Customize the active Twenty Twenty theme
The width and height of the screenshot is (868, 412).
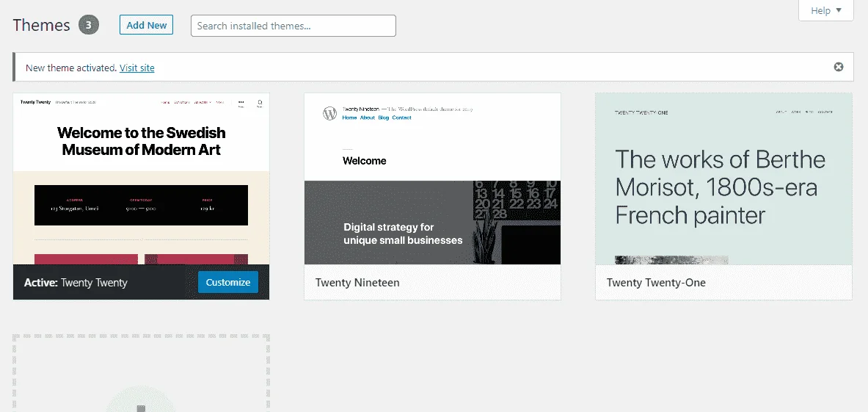coord(228,282)
